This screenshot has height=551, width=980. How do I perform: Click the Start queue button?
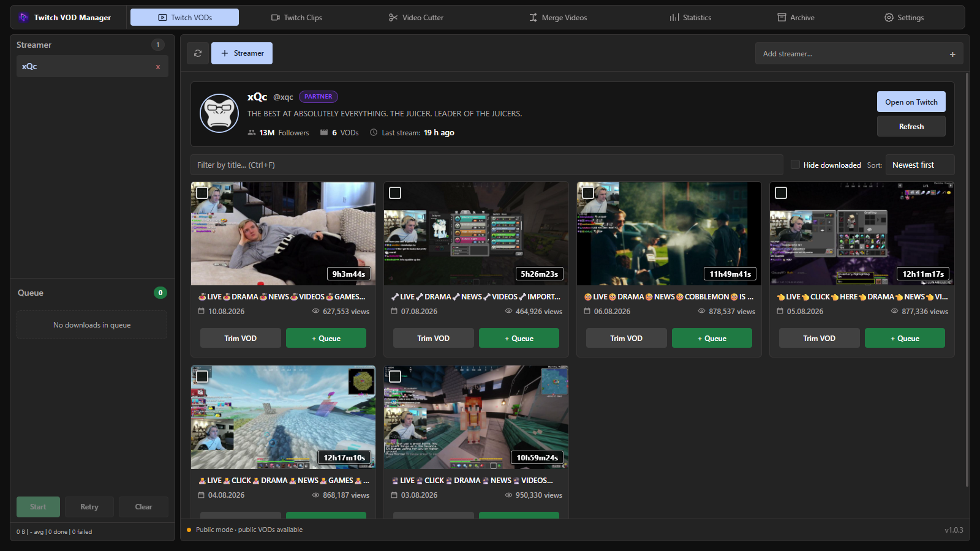click(x=38, y=507)
